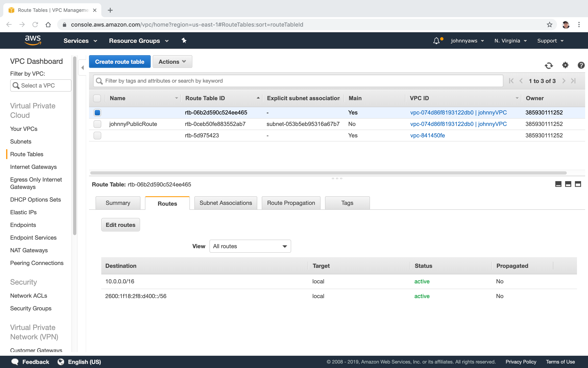588x368 pixels.
Task: Open Chrome three-dot menu
Action: pos(579,25)
